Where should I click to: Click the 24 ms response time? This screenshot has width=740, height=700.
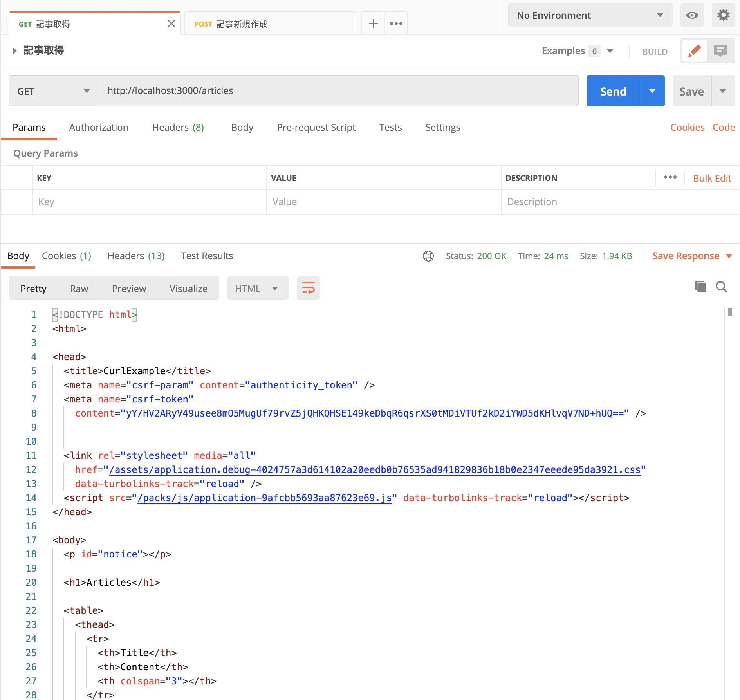coord(556,256)
